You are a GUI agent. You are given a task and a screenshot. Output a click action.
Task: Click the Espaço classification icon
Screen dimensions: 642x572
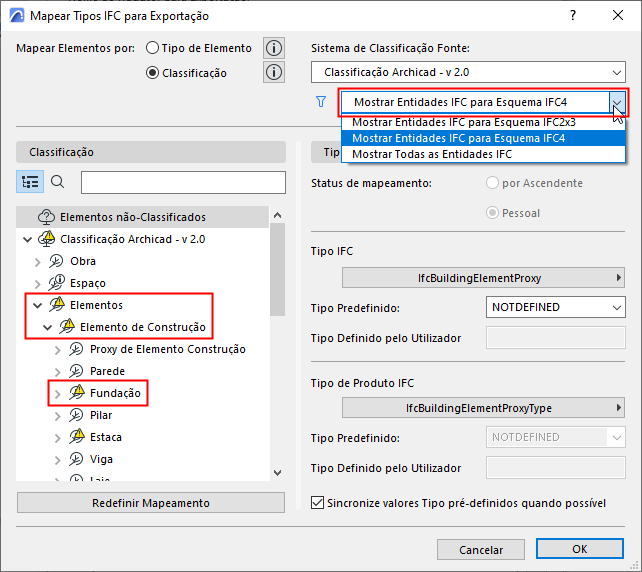coord(57,283)
